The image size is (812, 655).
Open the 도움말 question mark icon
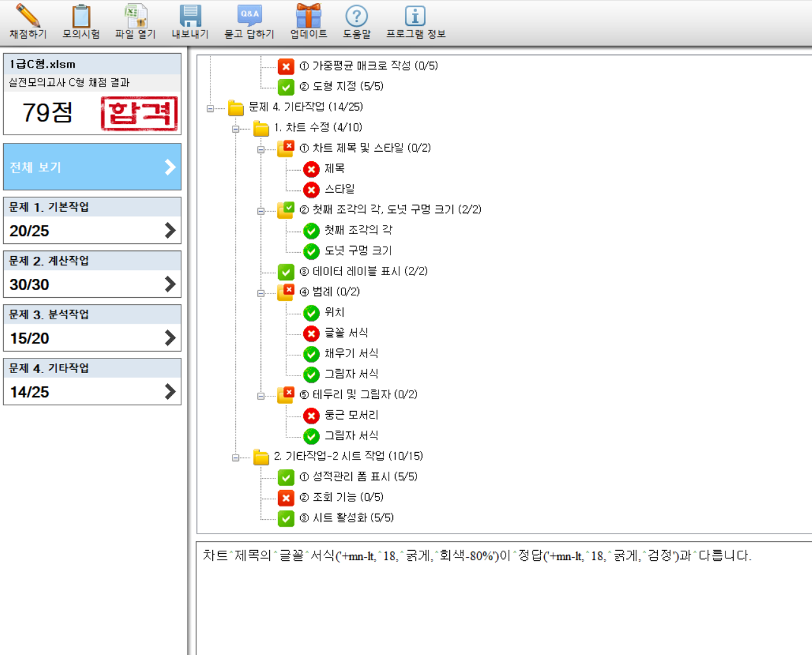tap(356, 16)
